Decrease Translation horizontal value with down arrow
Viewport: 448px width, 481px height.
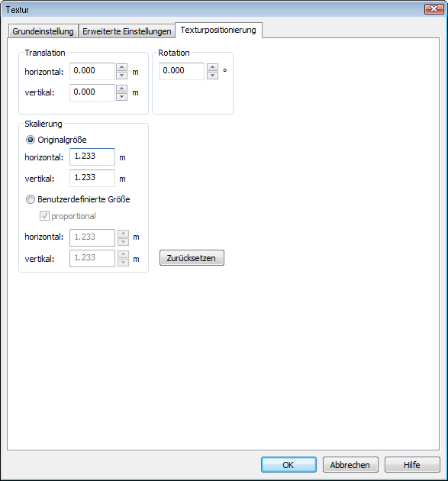(x=122, y=75)
